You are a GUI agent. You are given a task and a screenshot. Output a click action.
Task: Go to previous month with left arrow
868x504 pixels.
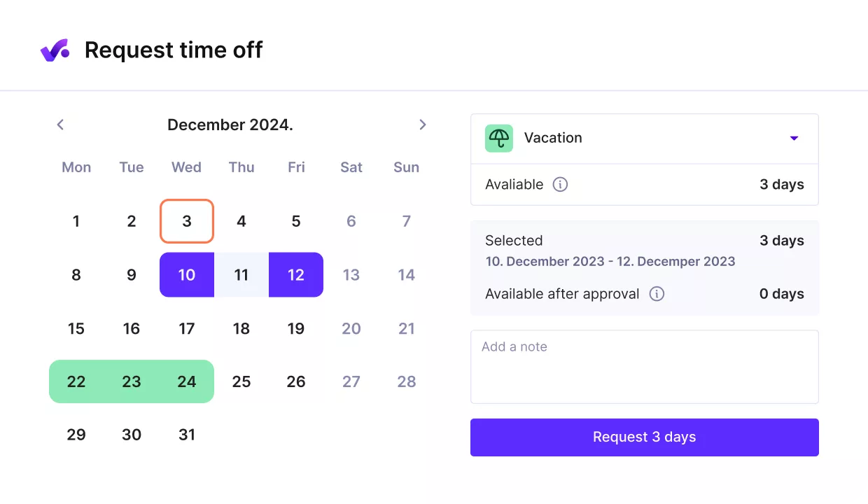click(60, 125)
